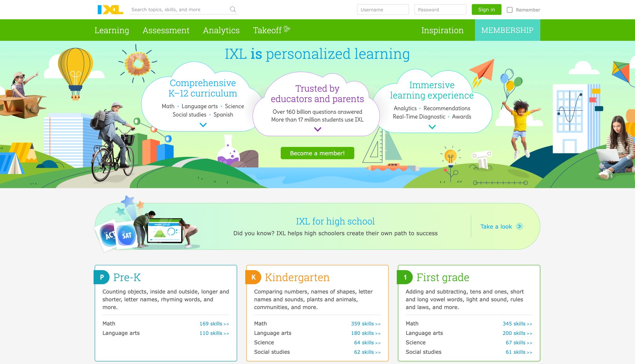The height and width of the screenshot is (364, 635).
Task: Click 'Recommendations' in the Immersive cloud
Action: [447, 108]
